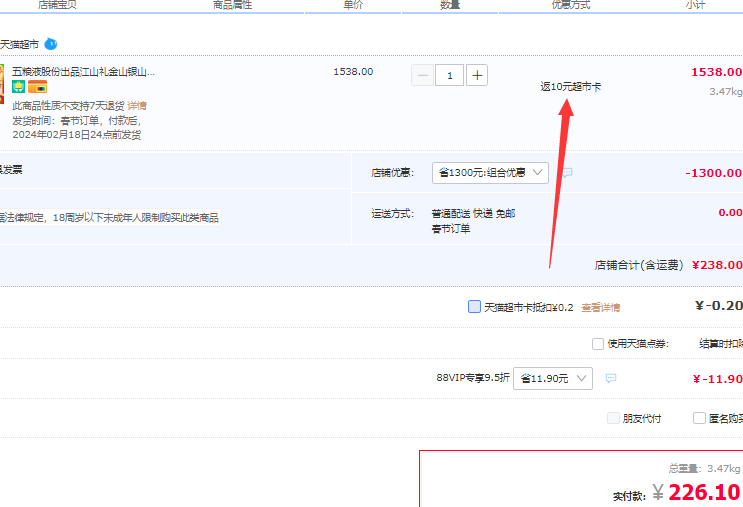Click the blue Tmall Supermarket chat icon
The image size is (743, 507).
point(51,44)
